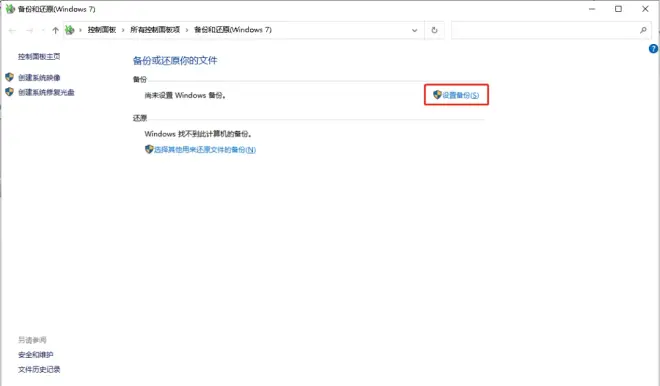
Task: Click the backup app icon in the title bar
Action: pyautogui.click(x=10, y=9)
